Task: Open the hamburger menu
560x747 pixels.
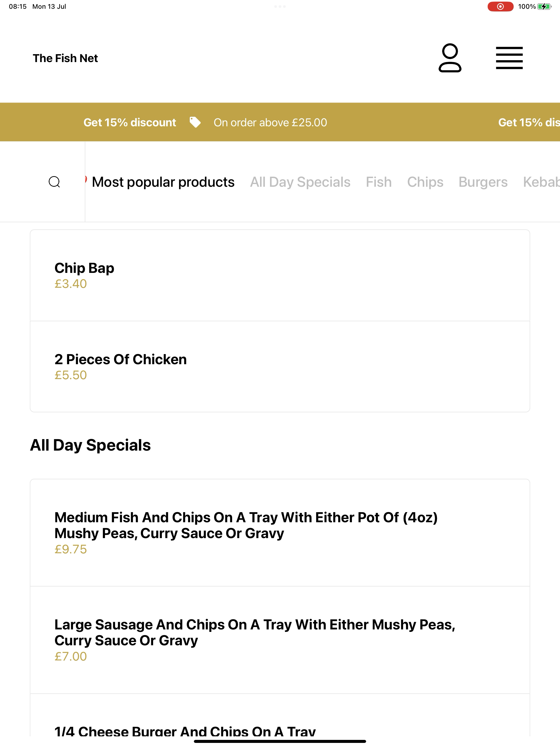Action: pos(509,58)
